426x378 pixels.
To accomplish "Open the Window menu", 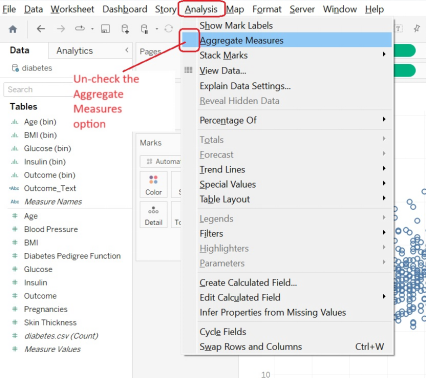I will (x=340, y=9).
